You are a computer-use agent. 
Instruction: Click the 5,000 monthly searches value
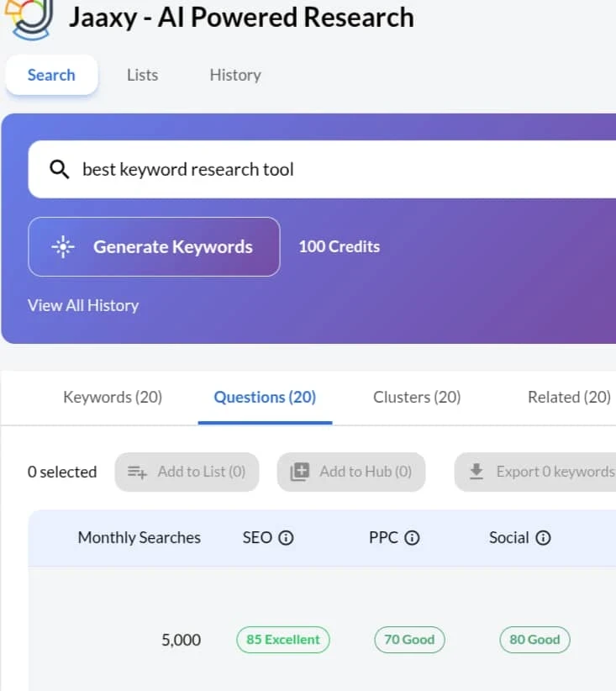(x=181, y=640)
